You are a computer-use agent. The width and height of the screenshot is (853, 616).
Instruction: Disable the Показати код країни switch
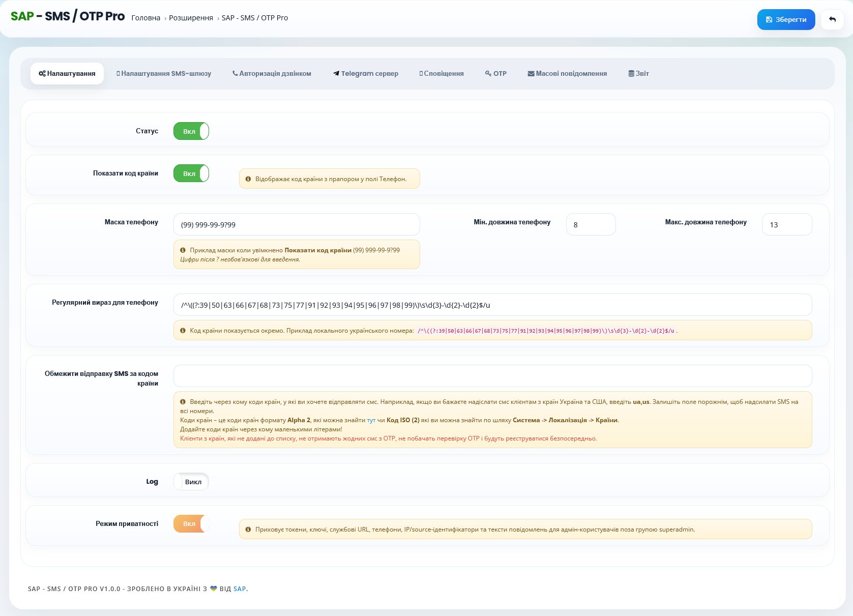pyautogui.click(x=191, y=173)
